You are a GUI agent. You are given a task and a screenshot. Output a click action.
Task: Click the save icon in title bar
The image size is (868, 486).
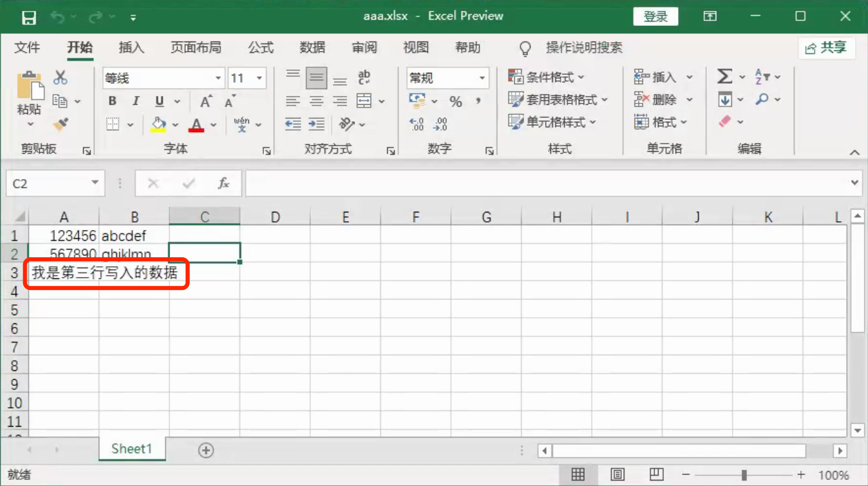[29, 16]
